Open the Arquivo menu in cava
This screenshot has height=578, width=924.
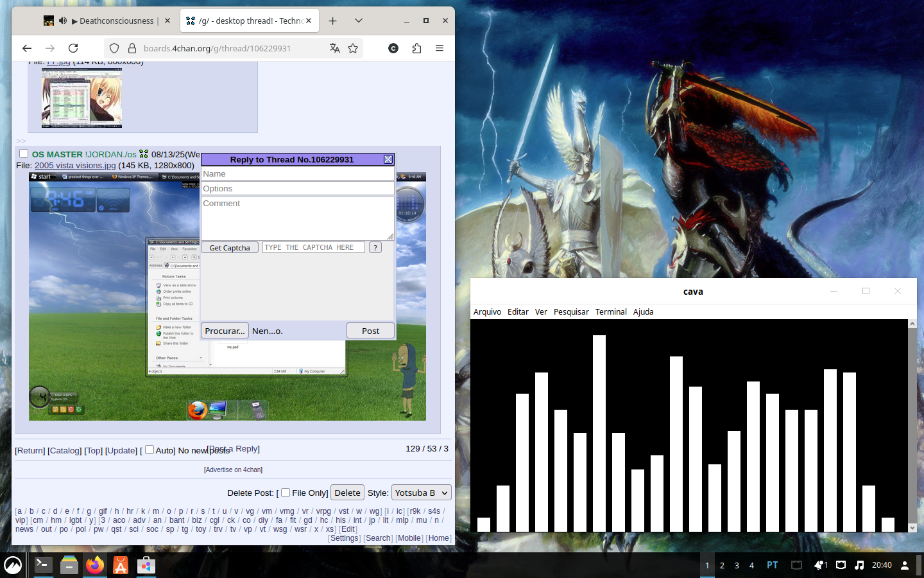(487, 311)
